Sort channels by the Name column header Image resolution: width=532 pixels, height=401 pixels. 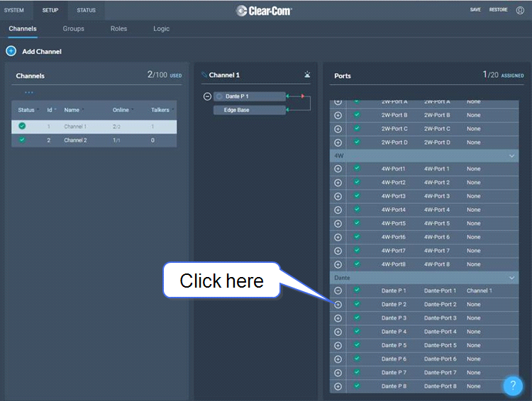72,110
